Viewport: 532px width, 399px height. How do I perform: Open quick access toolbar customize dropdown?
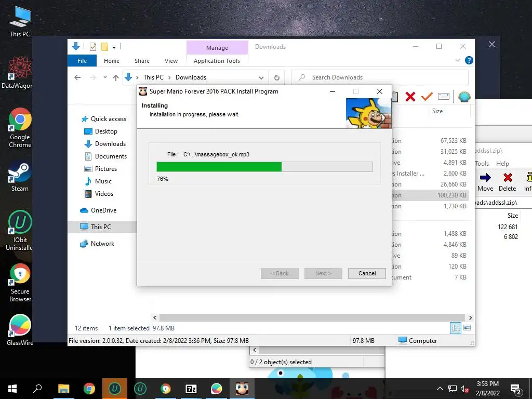[114, 47]
